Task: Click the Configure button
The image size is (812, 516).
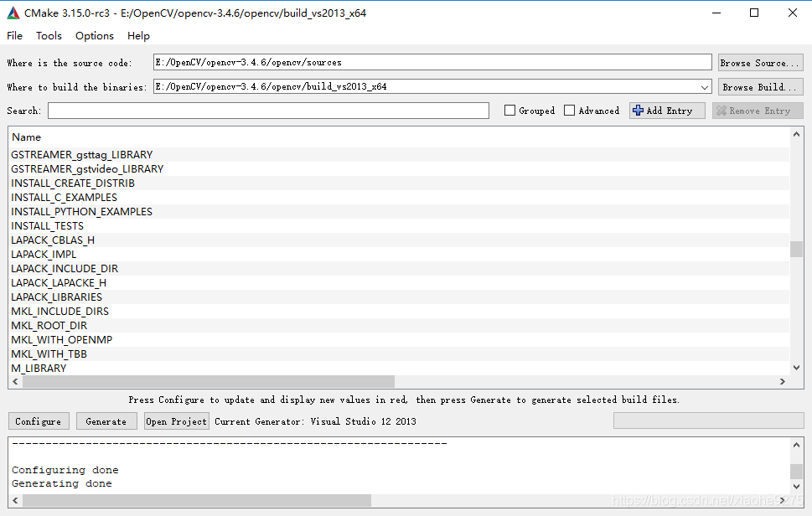Action: pyautogui.click(x=39, y=421)
